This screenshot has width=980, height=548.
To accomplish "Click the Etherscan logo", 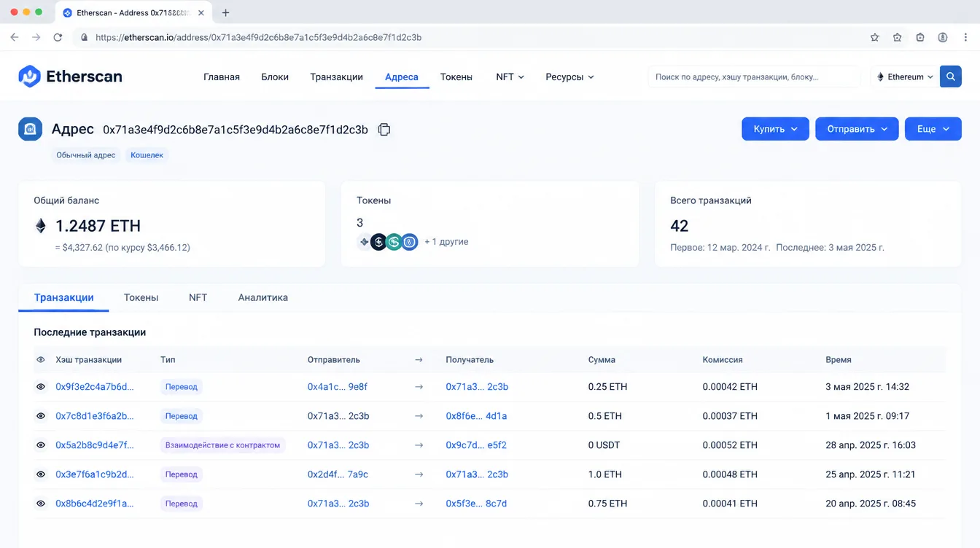I will [x=70, y=76].
